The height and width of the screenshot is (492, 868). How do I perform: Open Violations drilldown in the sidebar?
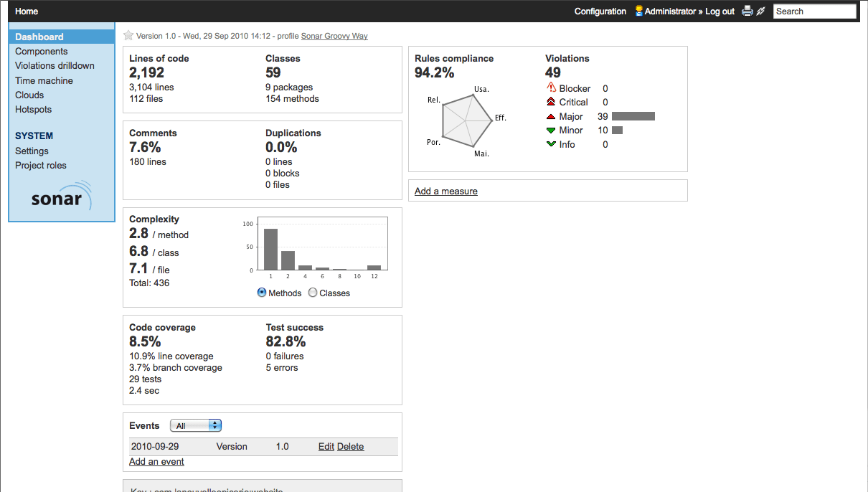click(x=55, y=65)
